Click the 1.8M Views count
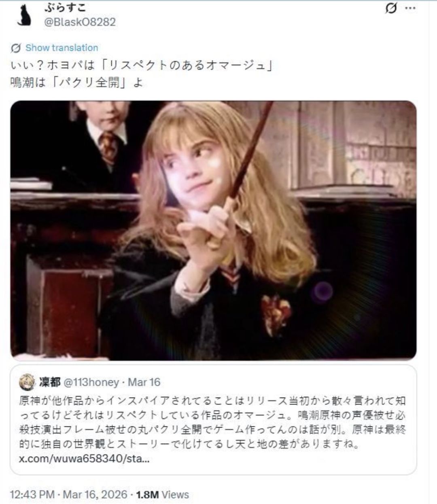 coord(163,495)
